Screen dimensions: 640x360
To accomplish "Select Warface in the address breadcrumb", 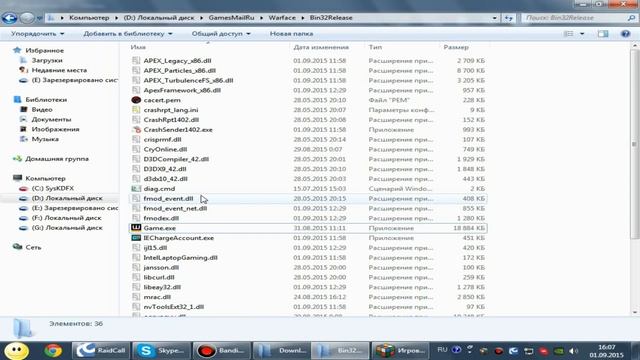I will tap(282, 18).
